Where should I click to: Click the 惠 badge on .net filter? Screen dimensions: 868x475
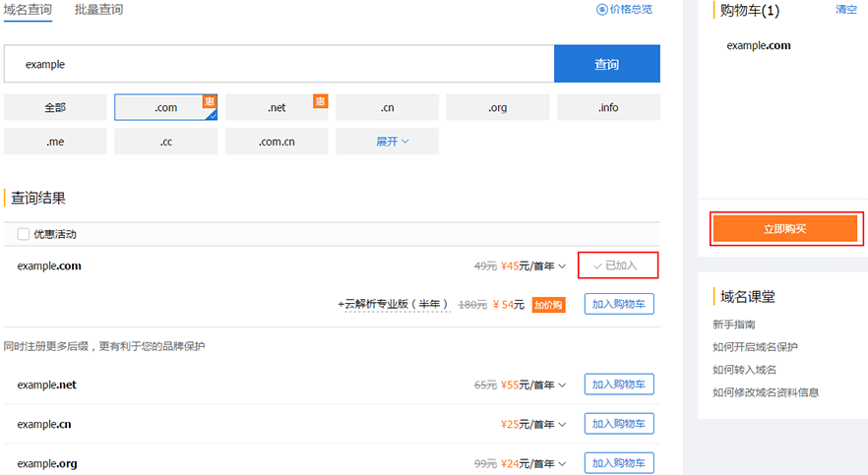320,100
